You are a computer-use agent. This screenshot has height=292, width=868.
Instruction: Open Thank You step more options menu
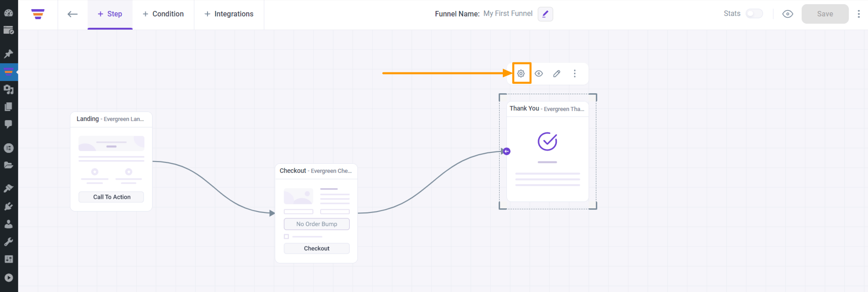[x=575, y=73]
